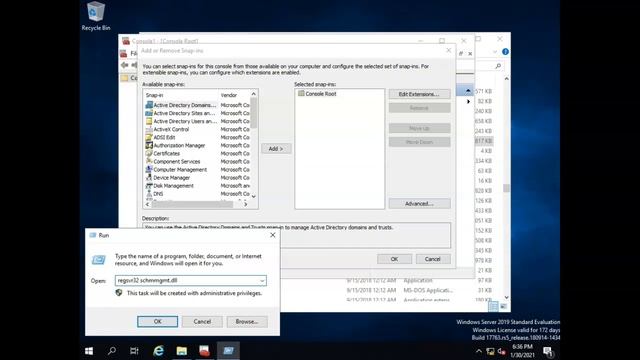Image resolution: width=640 pixels, height=360 pixels.
Task: Click Browse... in the Run dialog
Action: tap(247, 322)
